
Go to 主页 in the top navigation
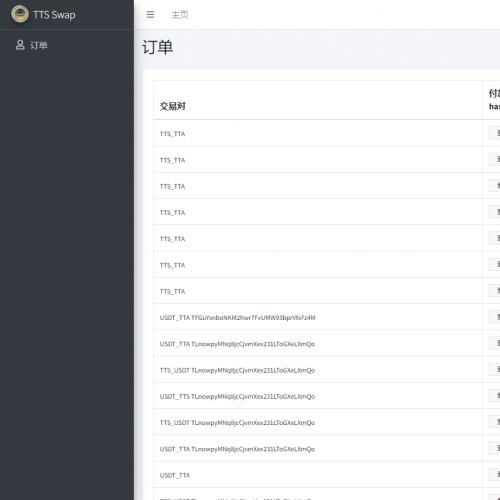point(180,15)
